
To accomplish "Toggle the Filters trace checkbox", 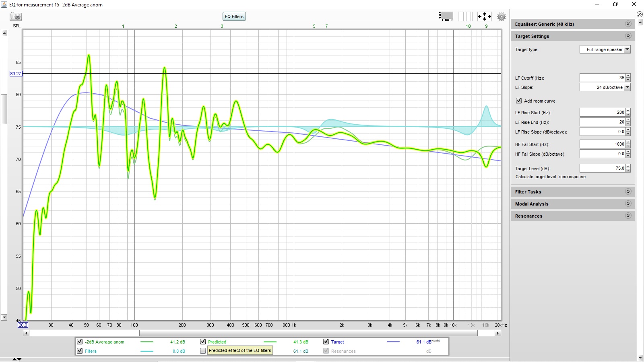I will (x=80, y=351).
